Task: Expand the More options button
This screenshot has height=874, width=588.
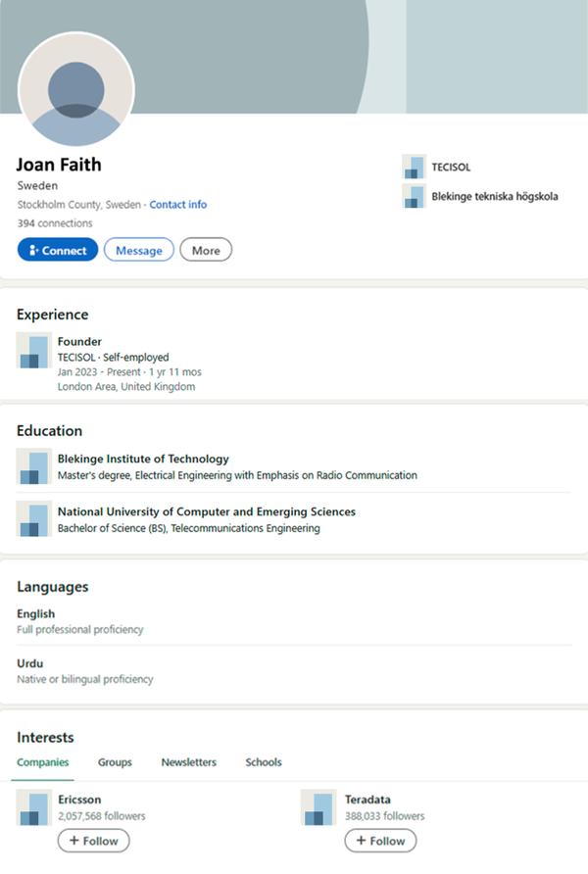Action: tap(206, 250)
